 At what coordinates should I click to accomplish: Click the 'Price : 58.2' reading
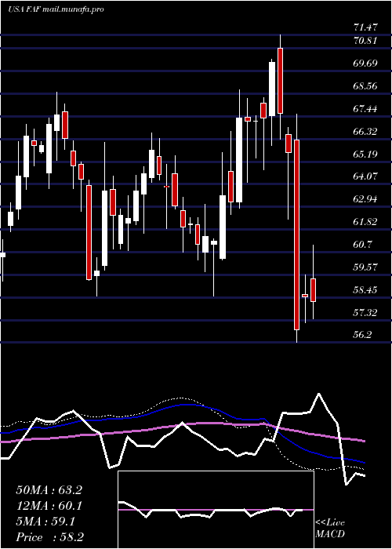pyautogui.click(x=49, y=537)
